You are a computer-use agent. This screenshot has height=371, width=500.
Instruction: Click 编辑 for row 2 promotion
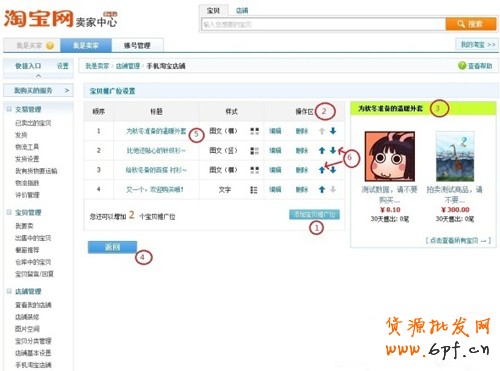click(275, 151)
